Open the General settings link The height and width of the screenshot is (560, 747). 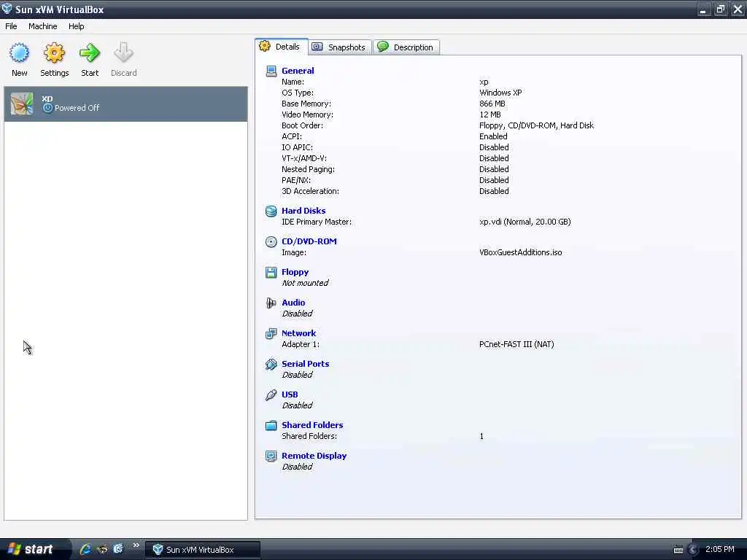pyautogui.click(x=298, y=71)
